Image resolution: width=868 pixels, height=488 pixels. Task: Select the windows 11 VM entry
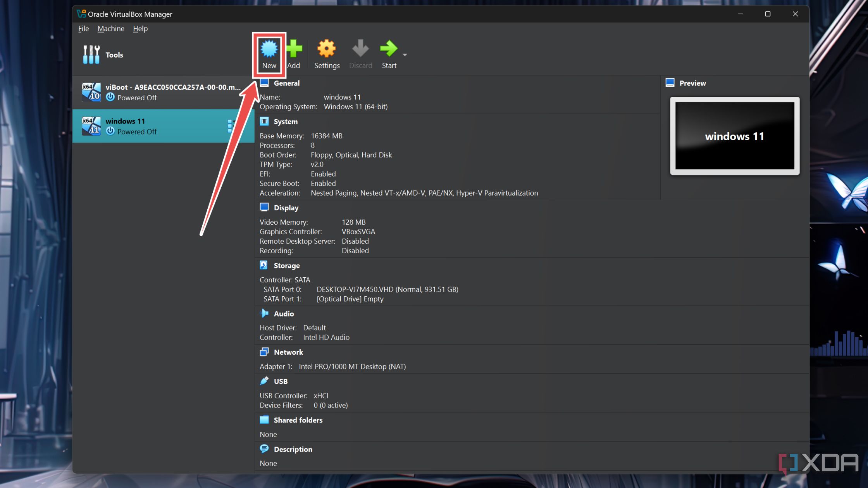[154, 126]
